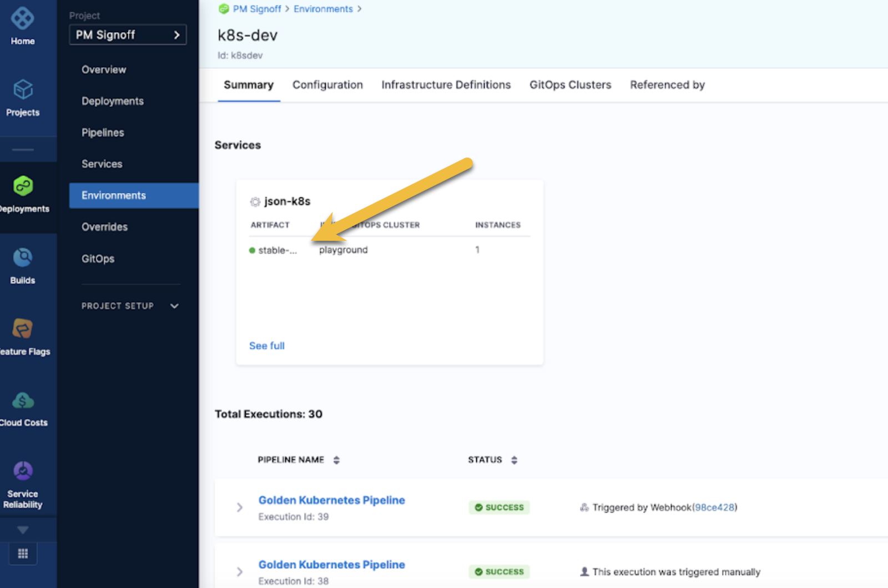Click the See full link

(266, 346)
